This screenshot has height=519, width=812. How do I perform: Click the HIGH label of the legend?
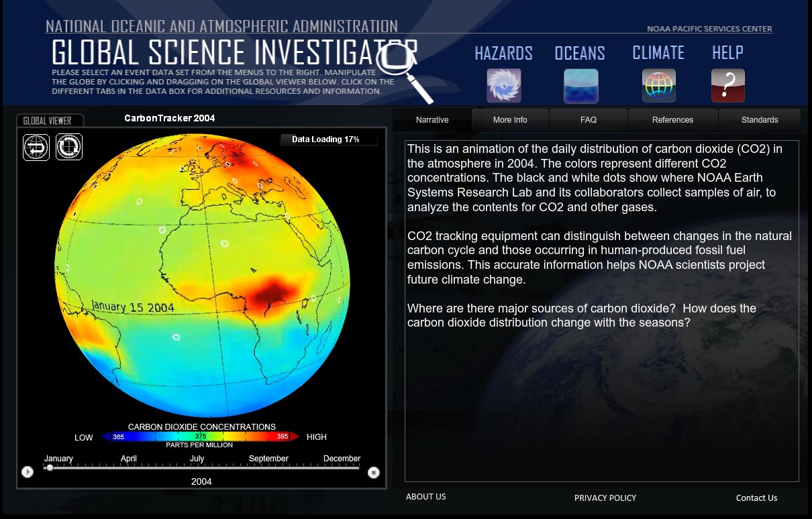(317, 437)
